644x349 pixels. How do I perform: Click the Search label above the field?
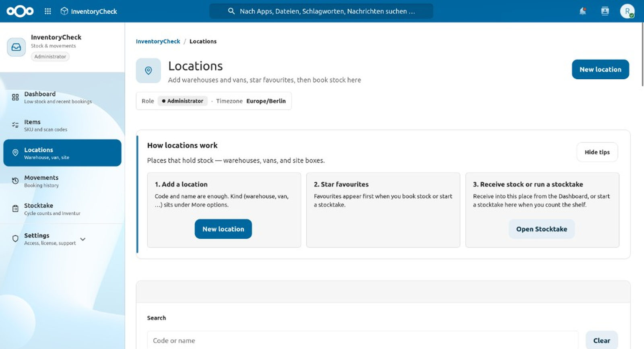(157, 318)
